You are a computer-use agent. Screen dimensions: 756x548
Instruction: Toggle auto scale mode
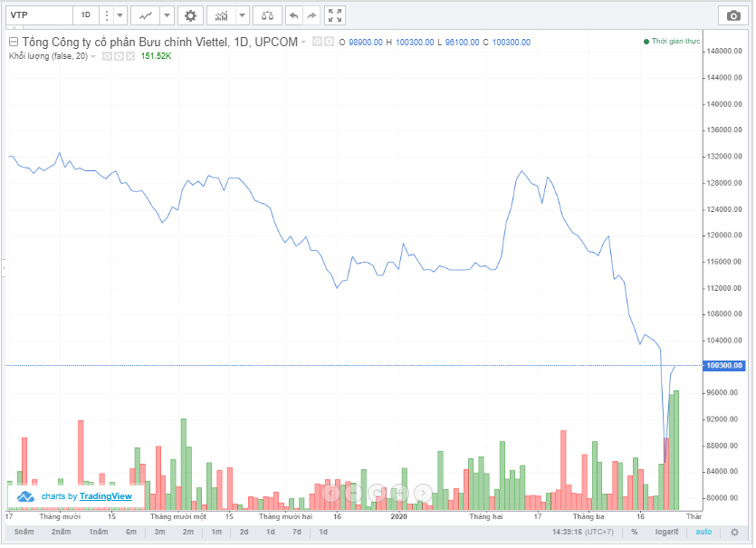[x=703, y=532]
